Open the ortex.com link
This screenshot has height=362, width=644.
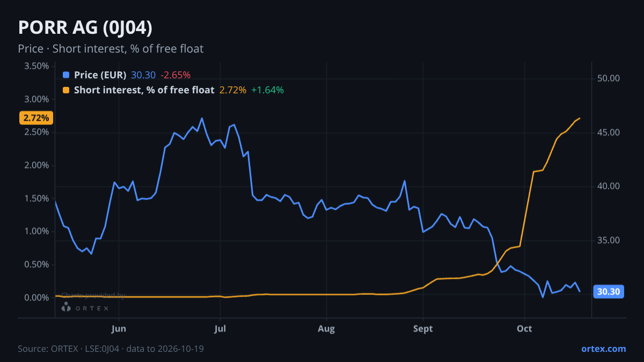click(x=603, y=349)
